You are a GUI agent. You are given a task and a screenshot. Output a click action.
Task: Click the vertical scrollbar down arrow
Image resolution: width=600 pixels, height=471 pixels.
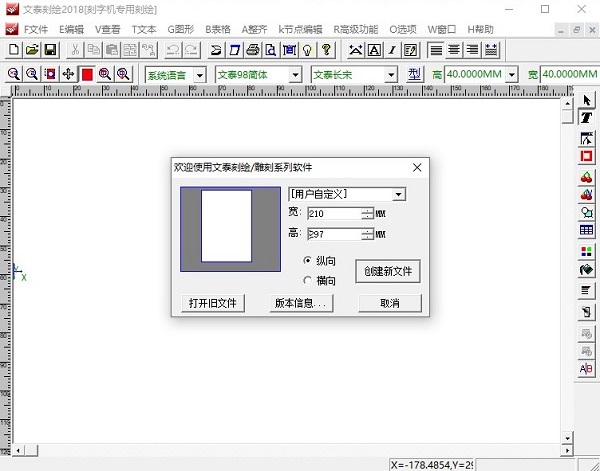pos(567,438)
